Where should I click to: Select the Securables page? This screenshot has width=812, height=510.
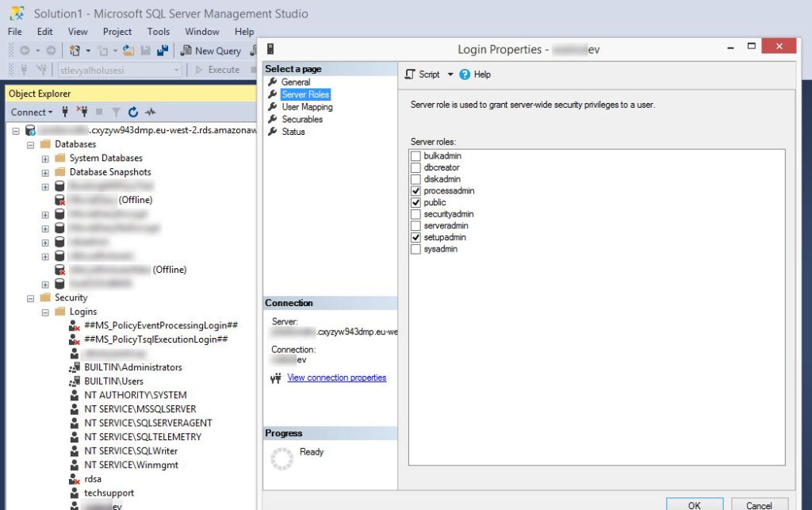pos(302,119)
